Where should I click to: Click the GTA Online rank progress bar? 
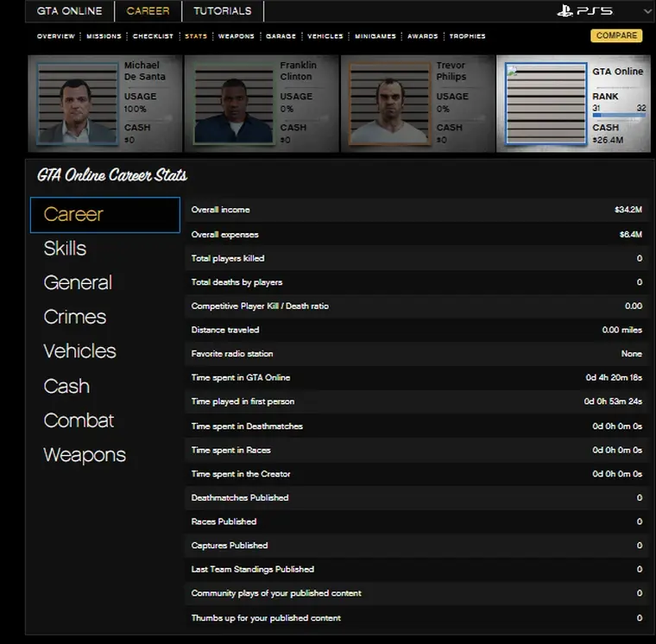(618, 115)
